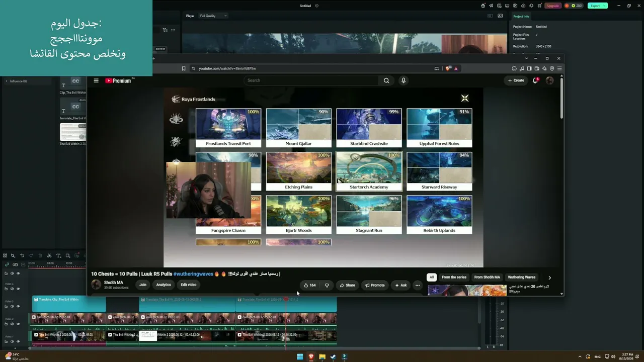
Task: Mute the Video 1 track speaker
Action: pyautogui.click(x=12, y=341)
